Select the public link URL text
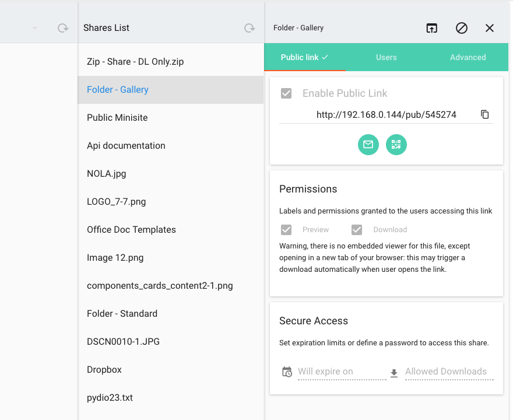 pos(386,114)
